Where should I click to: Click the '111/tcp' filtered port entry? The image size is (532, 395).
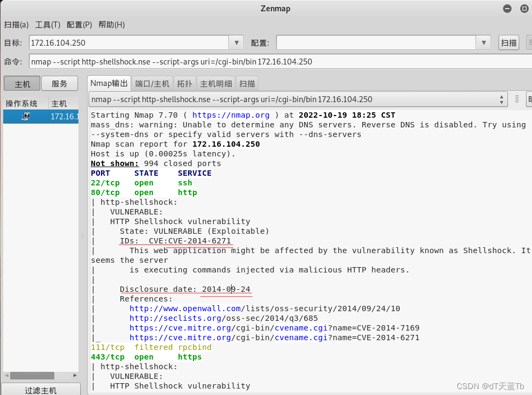pos(107,348)
